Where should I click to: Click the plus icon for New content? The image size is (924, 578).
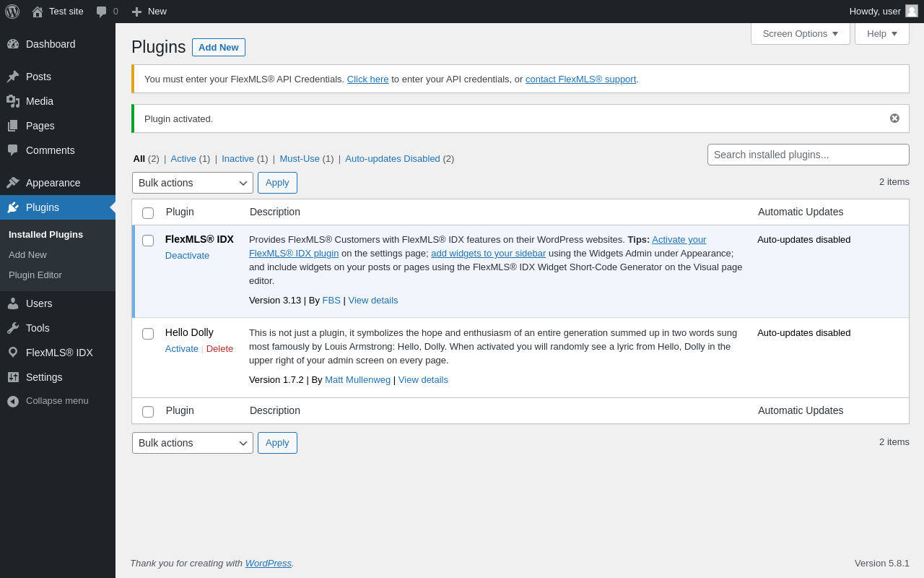tap(136, 12)
